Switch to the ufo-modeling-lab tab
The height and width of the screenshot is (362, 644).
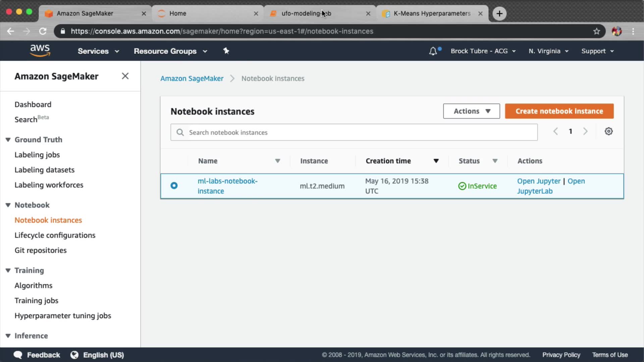click(x=306, y=13)
